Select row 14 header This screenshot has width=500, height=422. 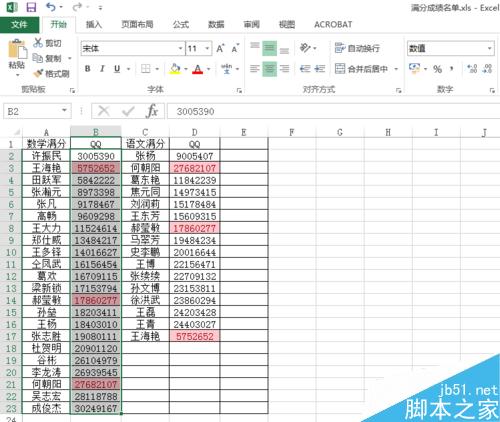coord(11,300)
